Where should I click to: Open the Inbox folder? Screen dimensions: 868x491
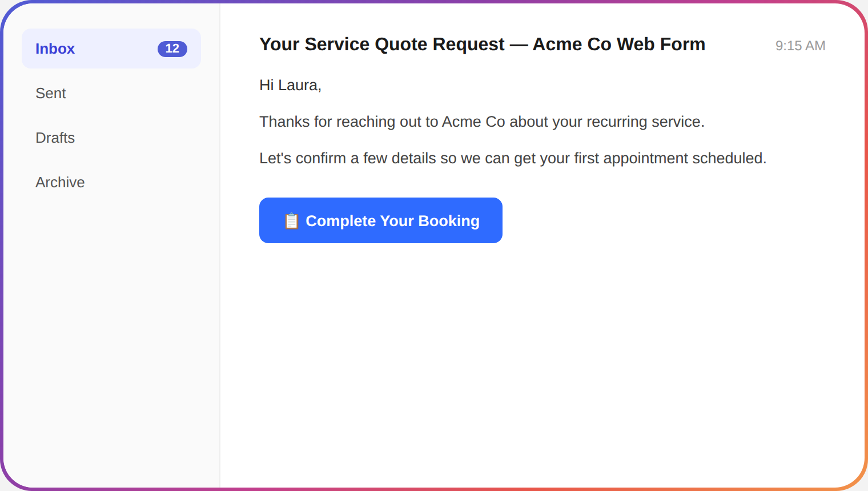[111, 49]
